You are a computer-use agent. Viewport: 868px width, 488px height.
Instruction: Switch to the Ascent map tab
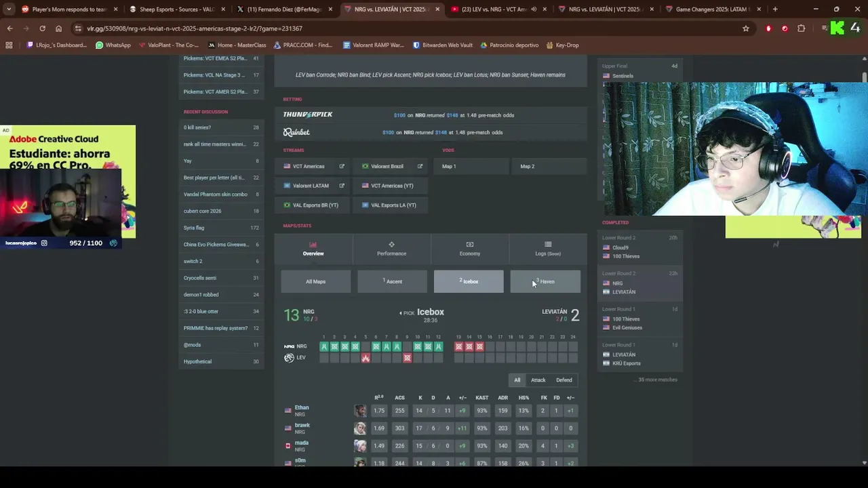(x=392, y=281)
